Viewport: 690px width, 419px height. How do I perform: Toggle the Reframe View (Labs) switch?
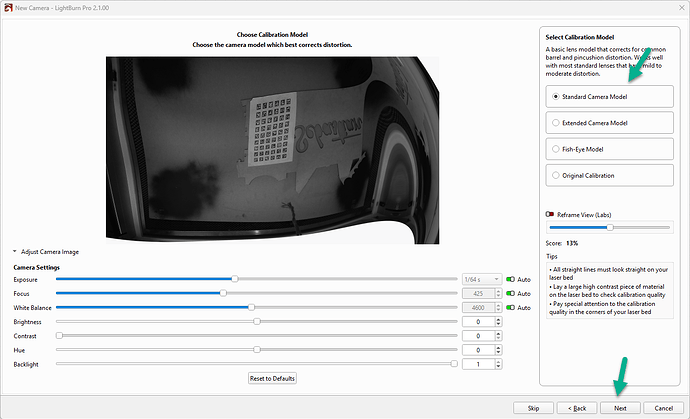coord(550,214)
